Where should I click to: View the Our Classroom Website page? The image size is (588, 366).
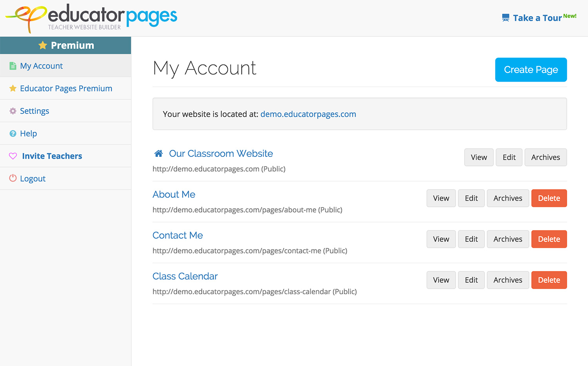(479, 157)
